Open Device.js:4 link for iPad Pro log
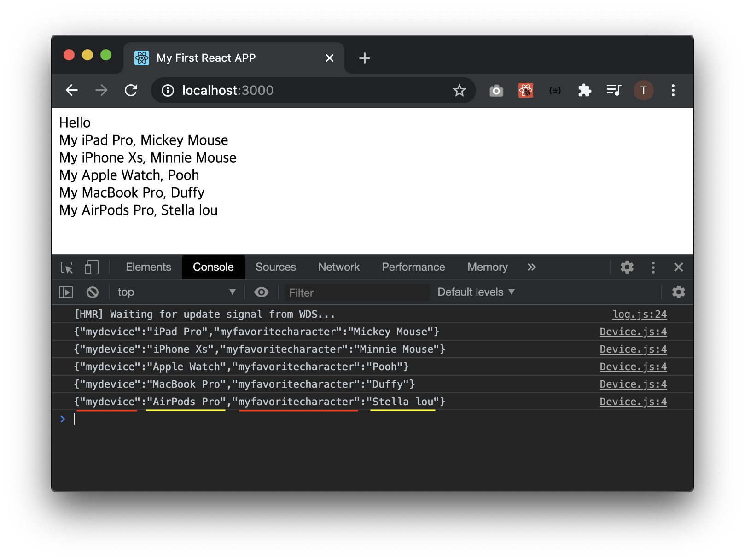 (633, 332)
